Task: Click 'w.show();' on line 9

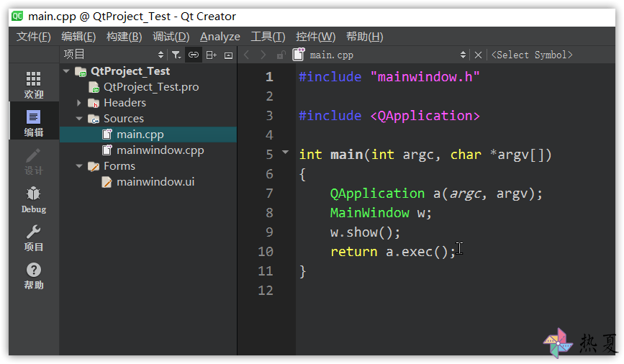Action: tap(366, 232)
